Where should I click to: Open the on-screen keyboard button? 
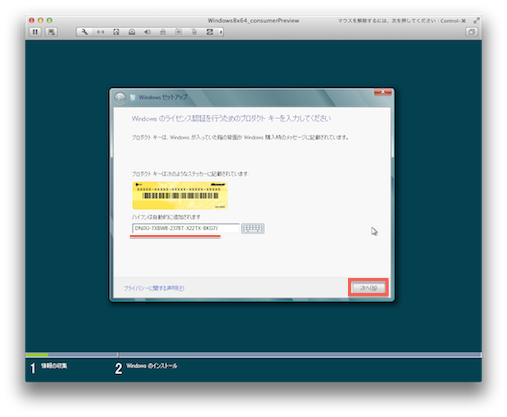click(x=253, y=228)
